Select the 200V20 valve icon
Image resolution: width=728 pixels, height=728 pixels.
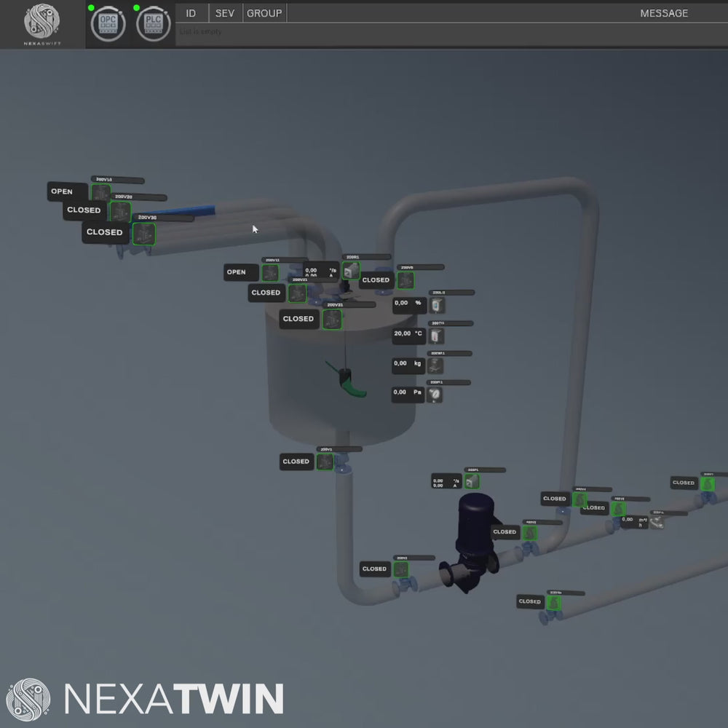(x=120, y=212)
